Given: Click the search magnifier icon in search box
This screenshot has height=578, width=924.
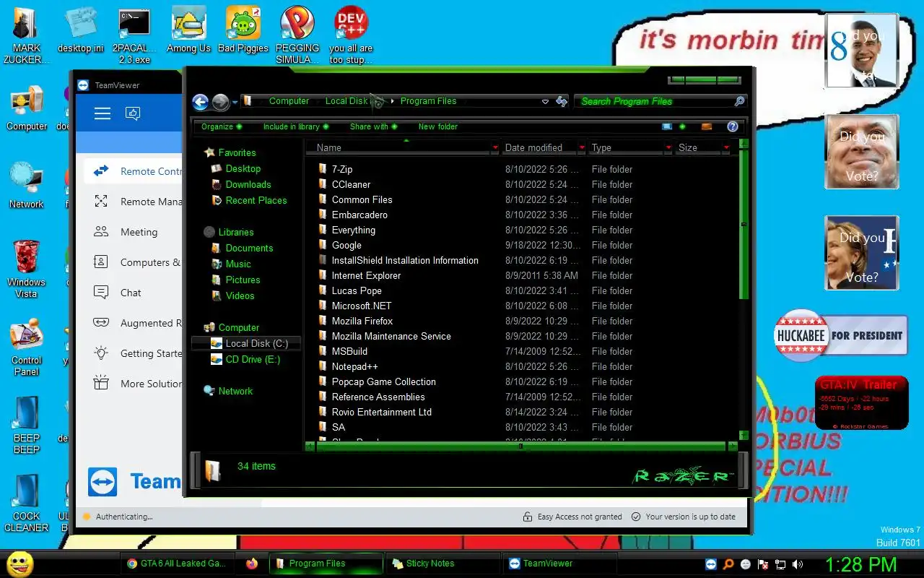Looking at the screenshot, I should coord(739,101).
